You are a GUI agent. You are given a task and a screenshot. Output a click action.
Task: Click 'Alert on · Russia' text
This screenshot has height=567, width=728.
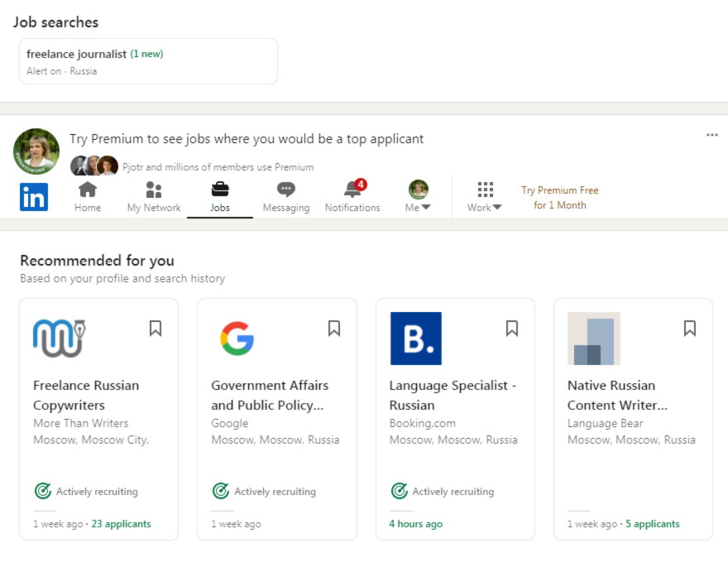pos(62,71)
